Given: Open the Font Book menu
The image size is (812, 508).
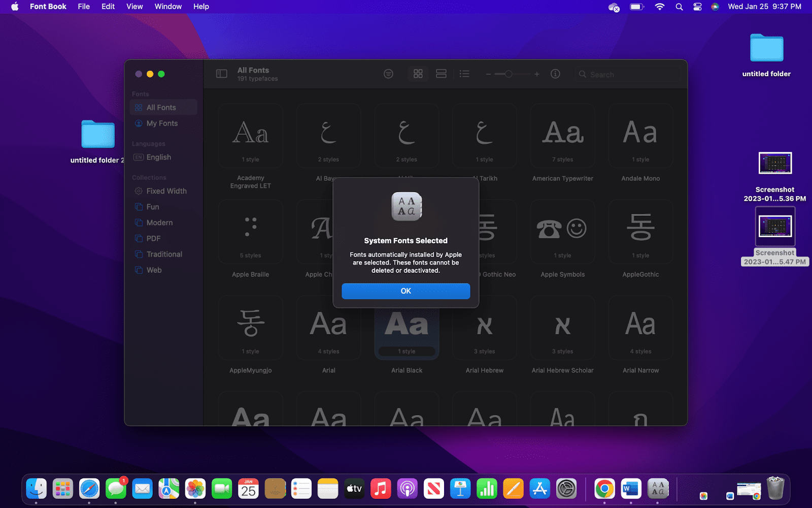Looking at the screenshot, I should click(48, 7).
